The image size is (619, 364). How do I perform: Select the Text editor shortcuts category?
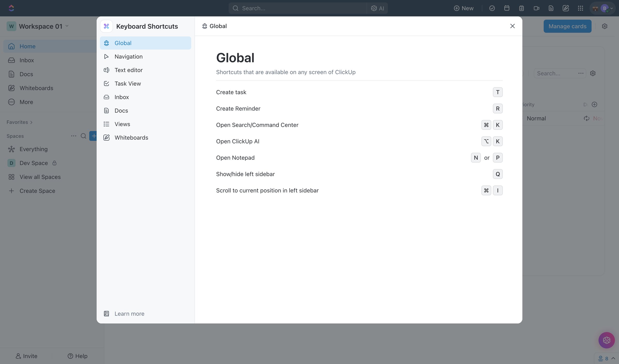point(145,70)
